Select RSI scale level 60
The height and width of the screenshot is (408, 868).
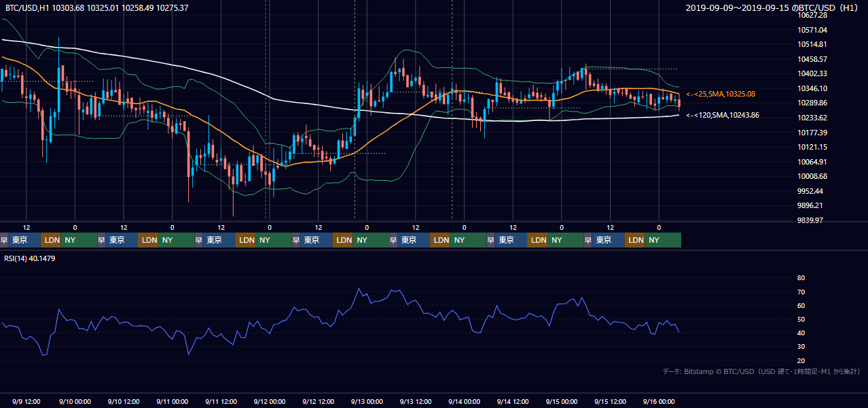[801, 305]
